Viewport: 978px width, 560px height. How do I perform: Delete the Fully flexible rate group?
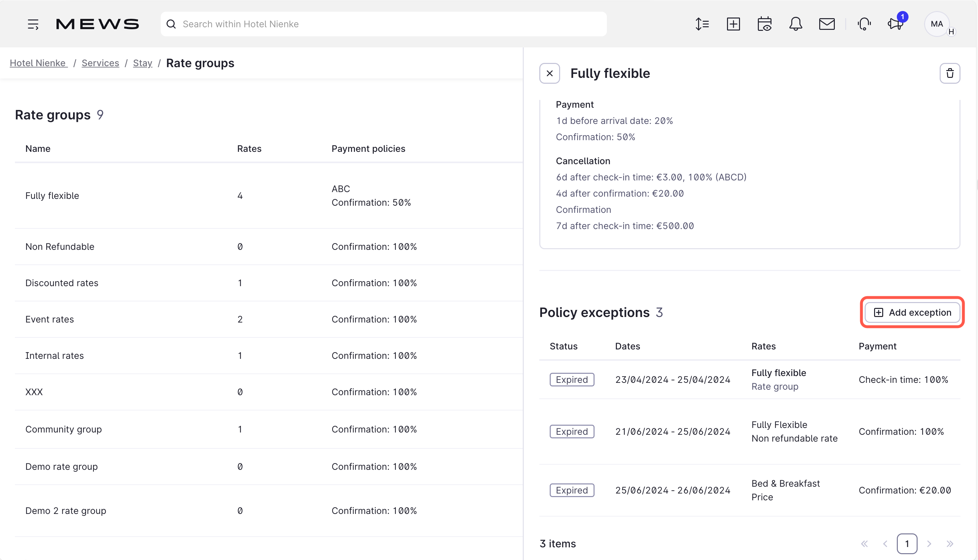point(951,73)
